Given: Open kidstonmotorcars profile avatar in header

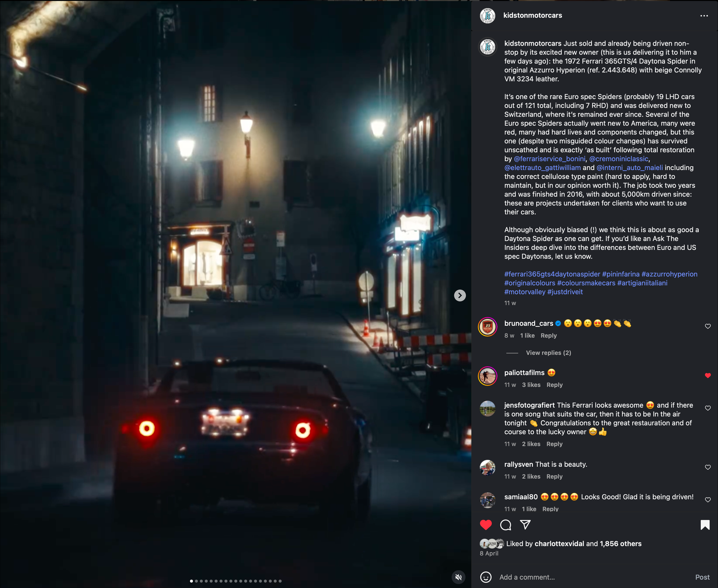Looking at the screenshot, I should 487,16.
